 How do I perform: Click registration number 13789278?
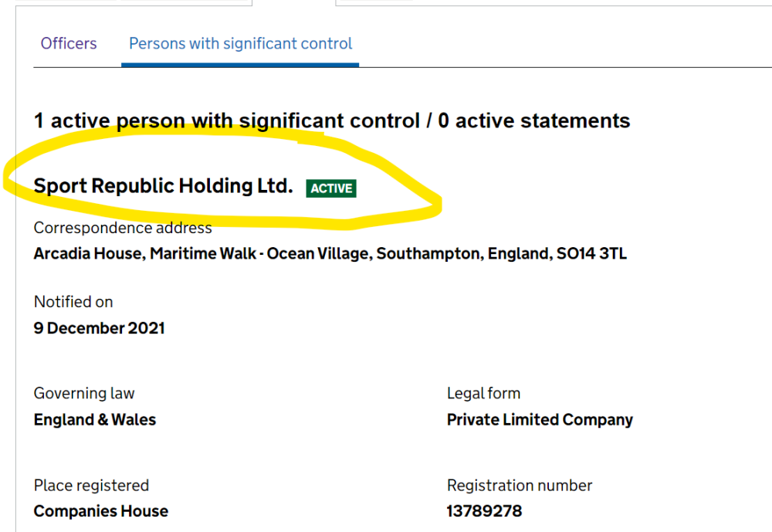483,511
